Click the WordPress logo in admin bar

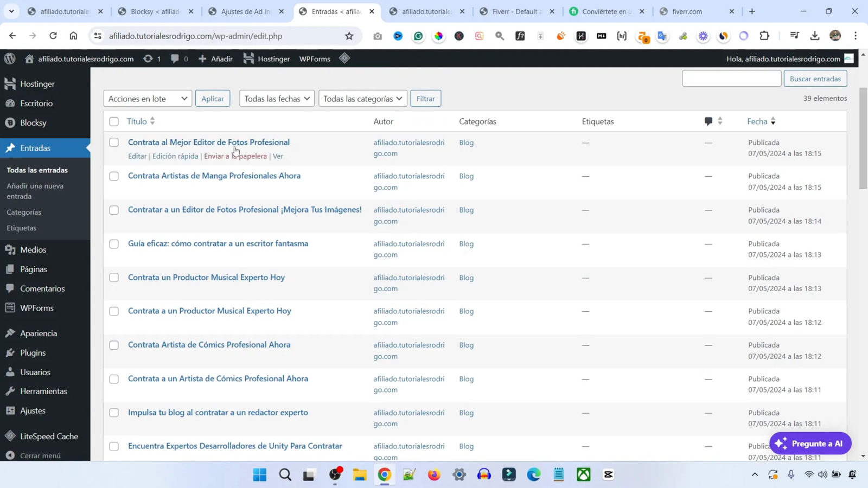click(9, 59)
